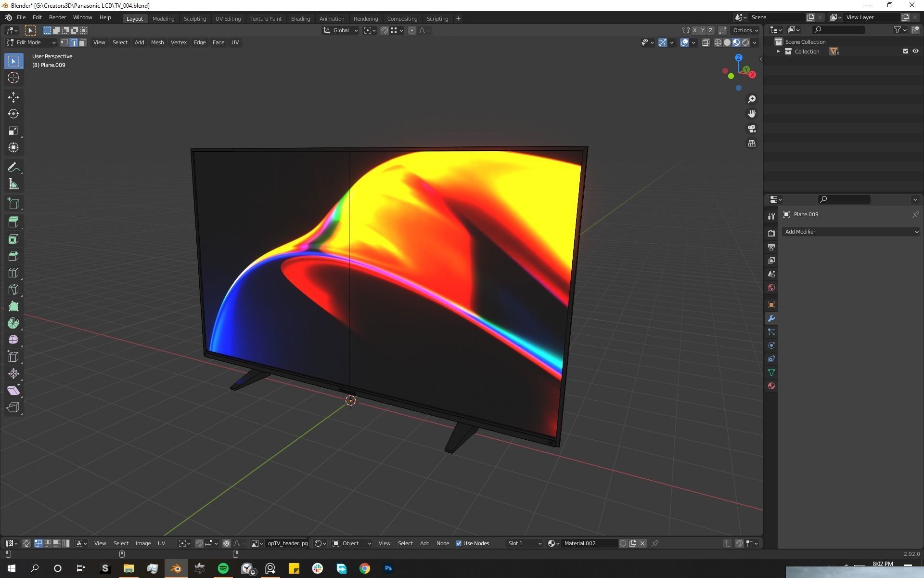Select the Add Cube tool

point(13,203)
